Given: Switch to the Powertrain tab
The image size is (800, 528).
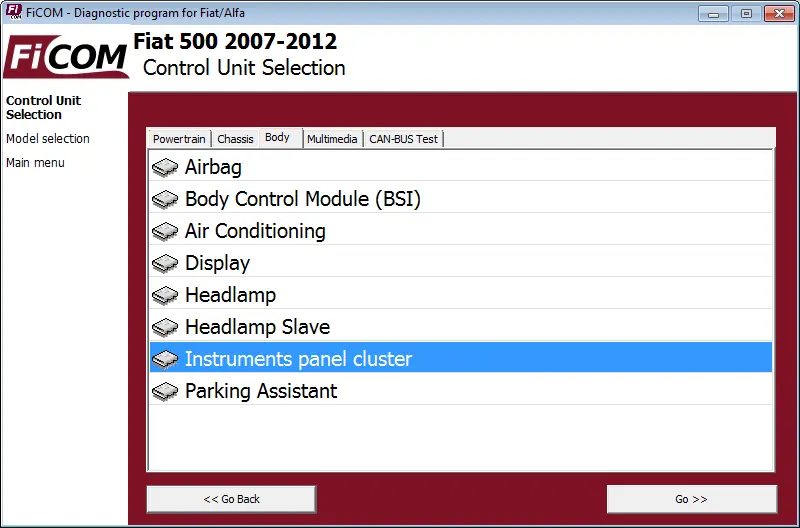Looking at the screenshot, I should 179,139.
